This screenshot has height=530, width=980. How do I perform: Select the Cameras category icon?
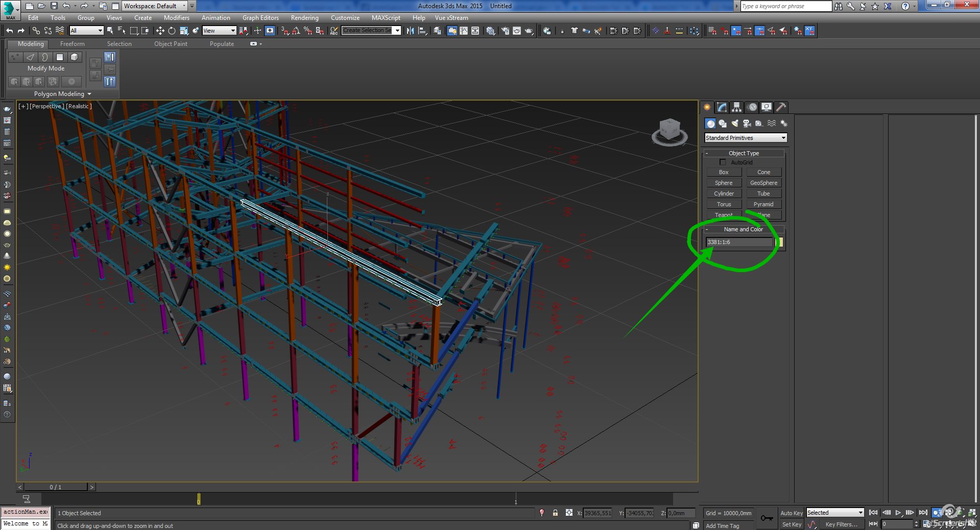pos(747,124)
